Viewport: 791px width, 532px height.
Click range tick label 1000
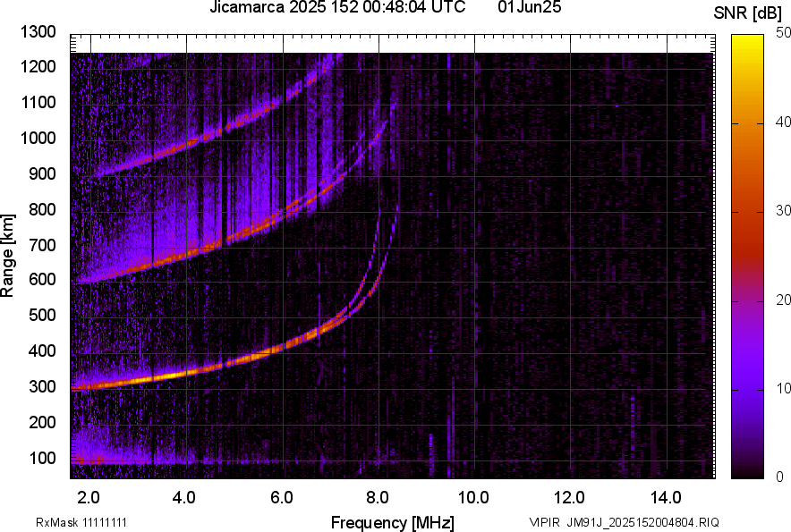38,138
